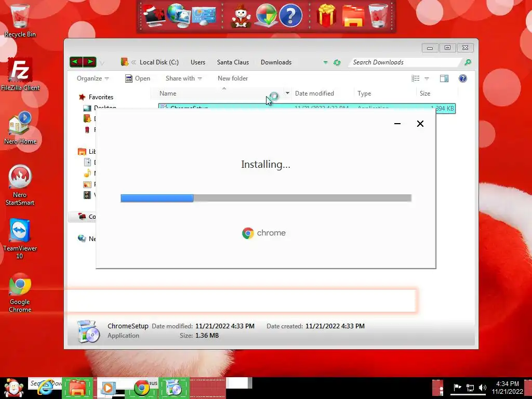Change the view layout icon

click(415, 79)
